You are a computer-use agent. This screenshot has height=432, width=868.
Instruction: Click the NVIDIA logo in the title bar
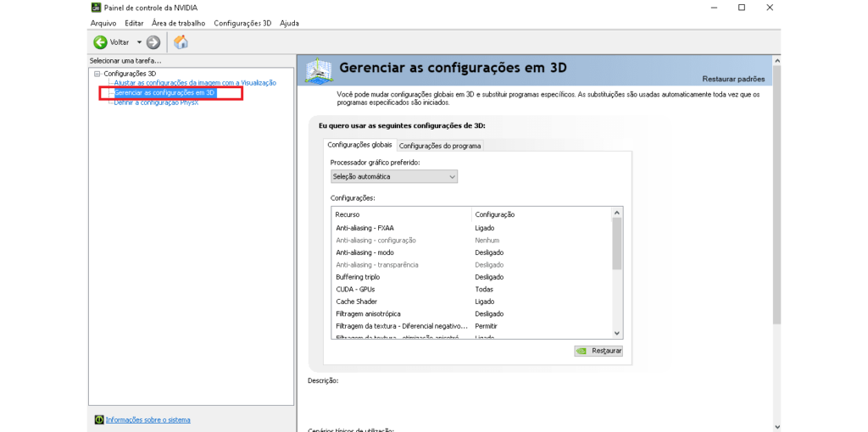click(x=96, y=8)
